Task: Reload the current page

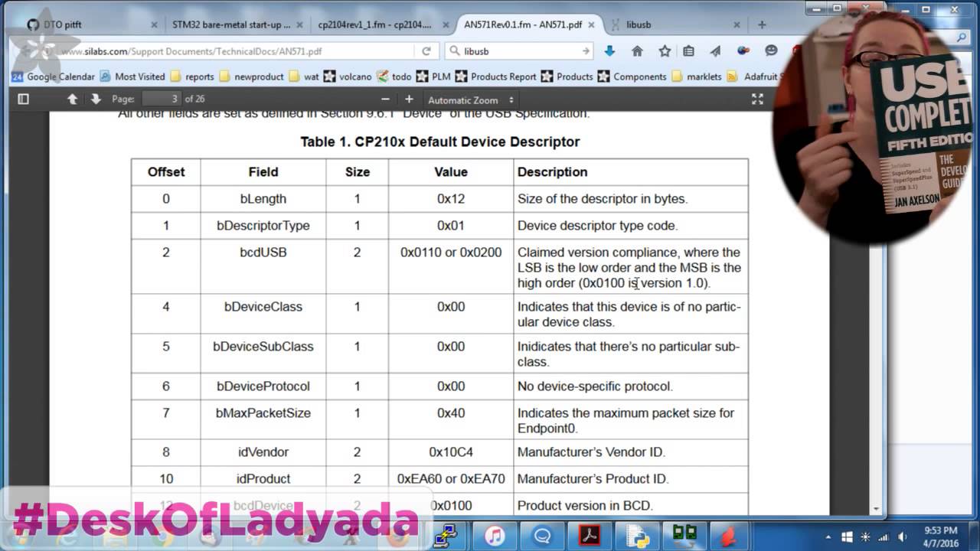Action: 426,51
